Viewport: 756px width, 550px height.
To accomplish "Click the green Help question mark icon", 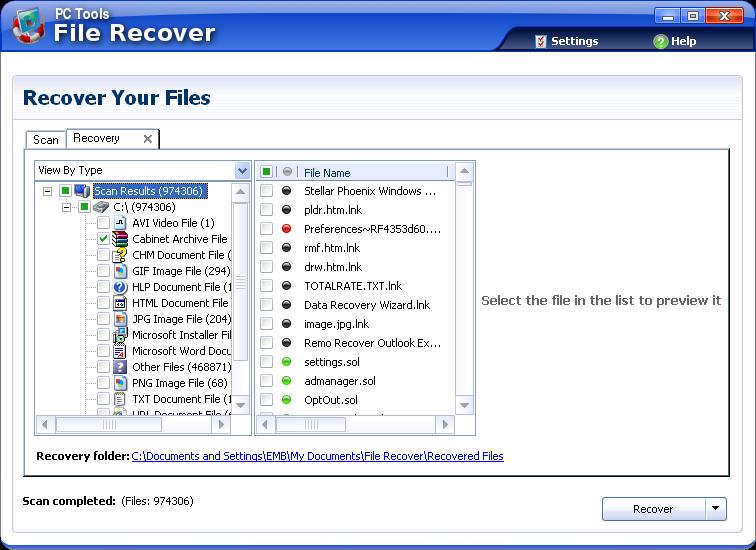I will [660, 41].
